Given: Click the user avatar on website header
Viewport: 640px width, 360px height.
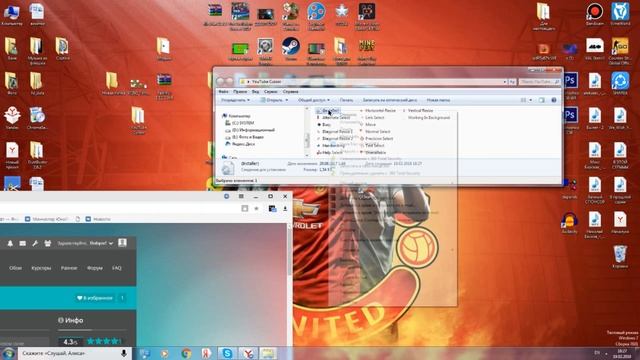Looking at the screenshot, I should click(x=122, y=243).
